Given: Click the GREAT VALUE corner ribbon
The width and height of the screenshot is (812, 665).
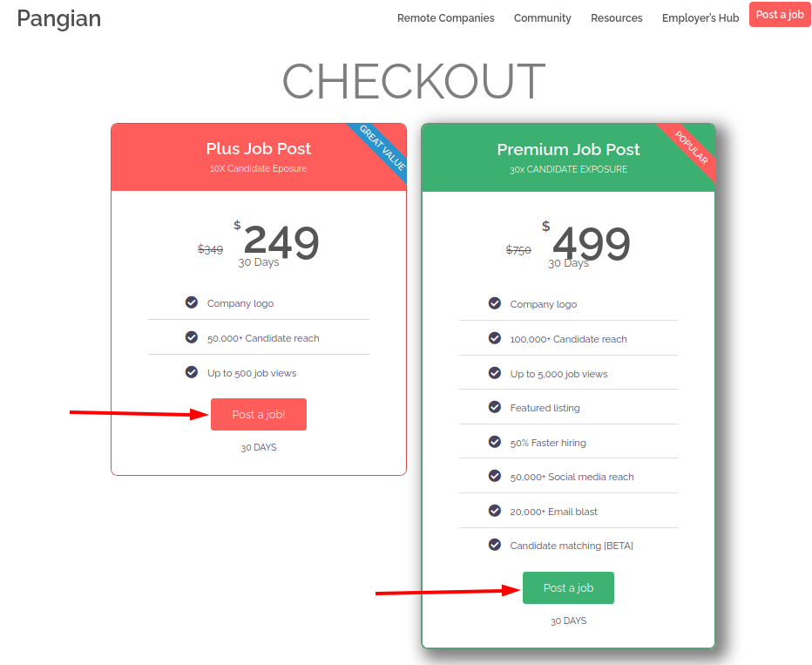Looking at the screenshot, I should coord(382,147).
